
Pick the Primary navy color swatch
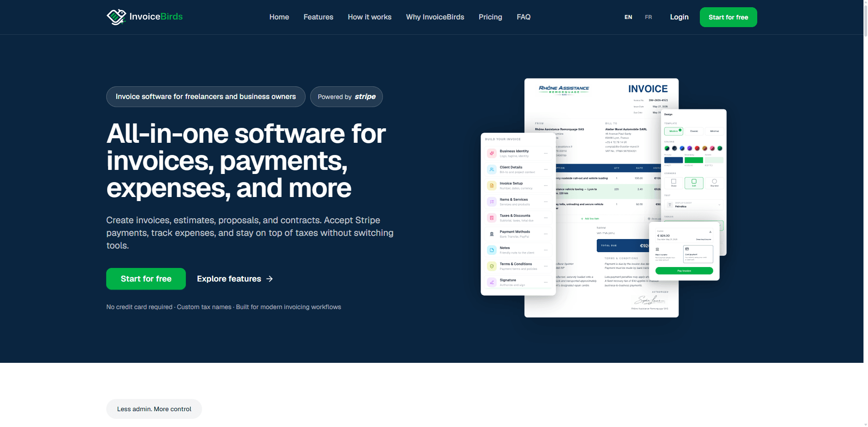point(674,160)
